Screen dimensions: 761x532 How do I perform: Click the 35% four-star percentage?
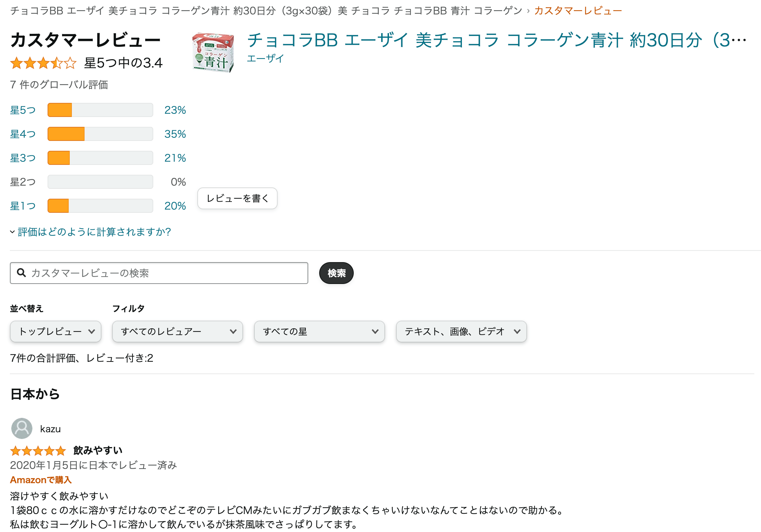[175, 134]
